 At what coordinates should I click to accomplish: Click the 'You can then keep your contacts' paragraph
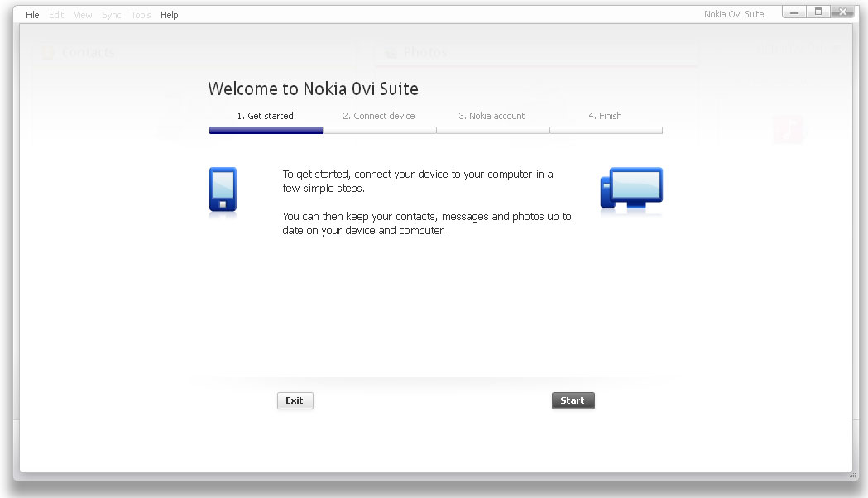(427, 223)
